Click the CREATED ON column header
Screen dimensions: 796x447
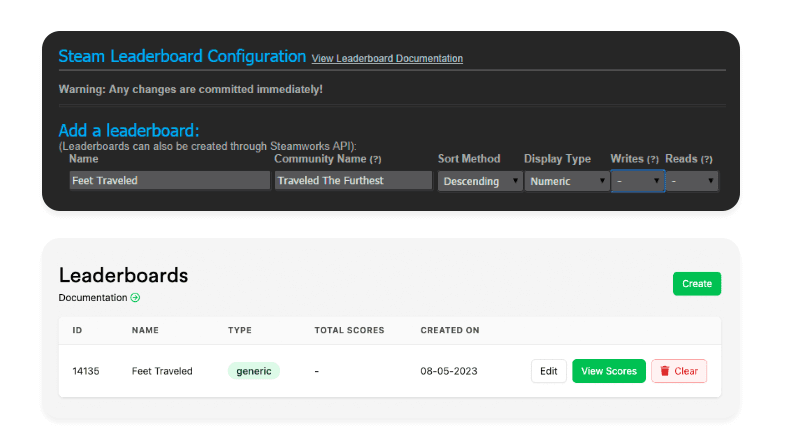coord(450,330)
